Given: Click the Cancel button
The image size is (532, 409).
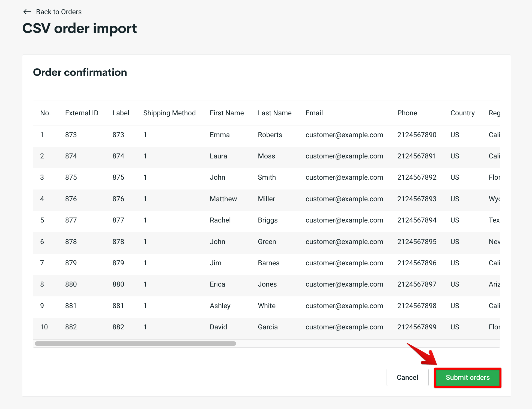Looking at the screenshot, I should pyautogui.click(x=407, y=377).
